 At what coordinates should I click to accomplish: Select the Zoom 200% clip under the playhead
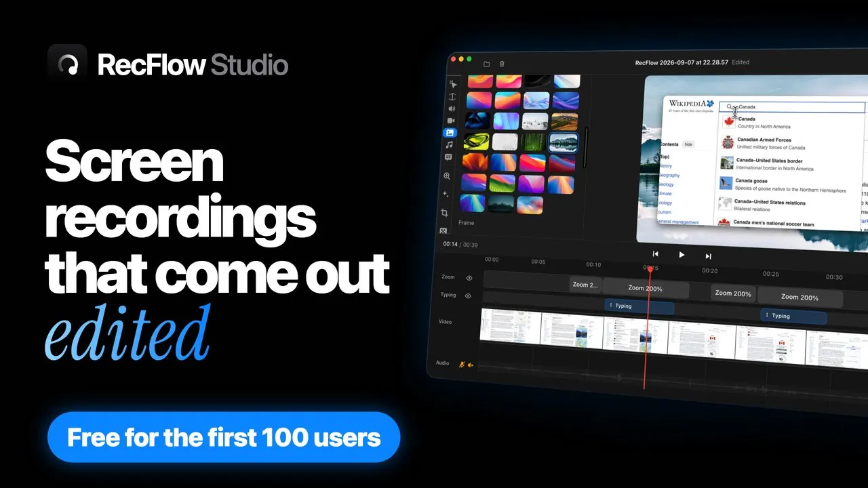pyautogui.click(x=646, y=289)
